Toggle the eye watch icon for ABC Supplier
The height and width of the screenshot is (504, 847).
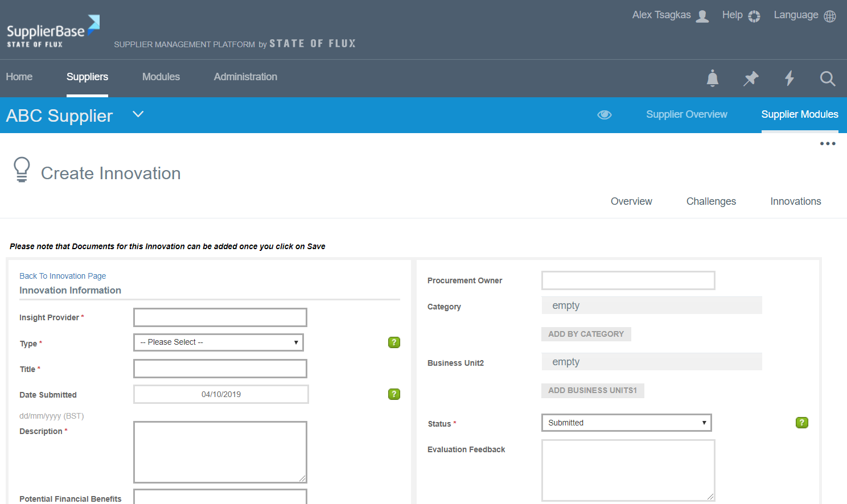[605, 115]
